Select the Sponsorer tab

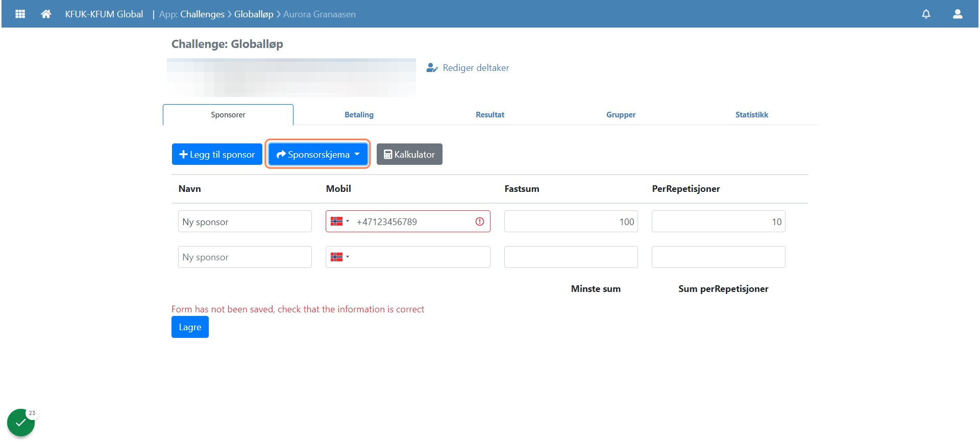(x=228, y=115)
